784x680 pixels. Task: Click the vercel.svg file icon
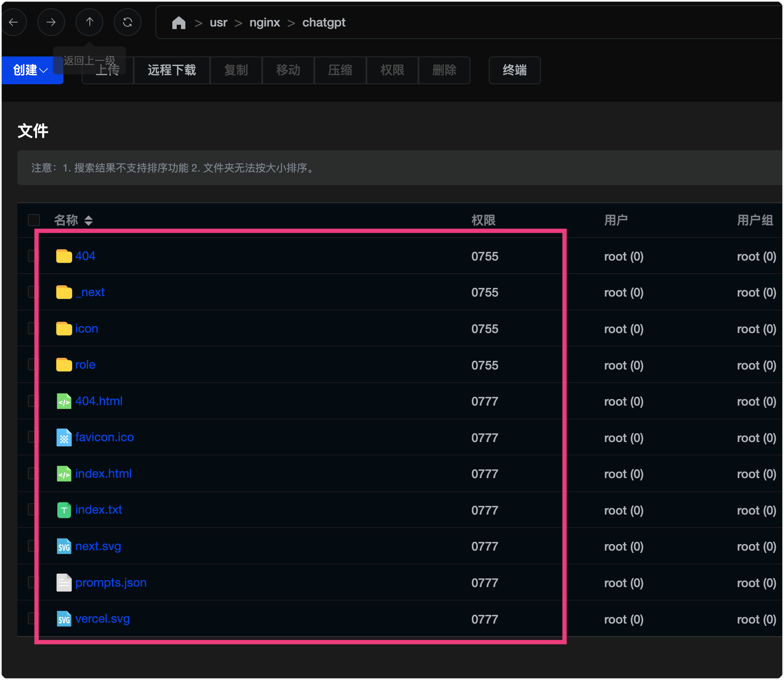64,619
